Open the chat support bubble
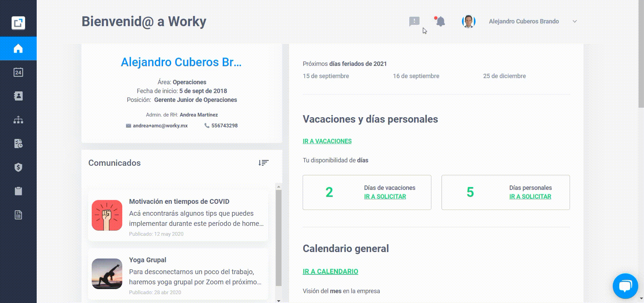The height and width of the screenshot is (303, 644). click(625, 286)
